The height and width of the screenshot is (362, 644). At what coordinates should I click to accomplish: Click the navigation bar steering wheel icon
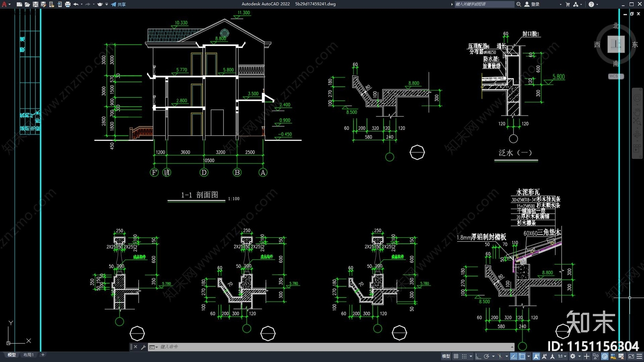click(x=637, y=98)
